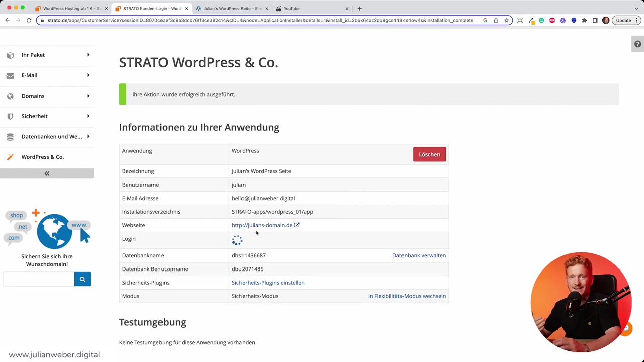Open the Grammarly extension icon
This screenshot has width=644, height=362.
[541, 20]
